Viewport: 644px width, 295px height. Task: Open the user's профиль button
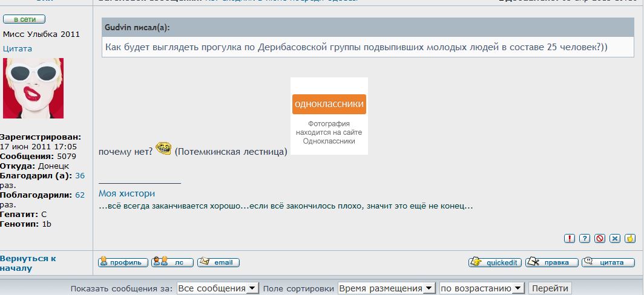tap(123, 262)
